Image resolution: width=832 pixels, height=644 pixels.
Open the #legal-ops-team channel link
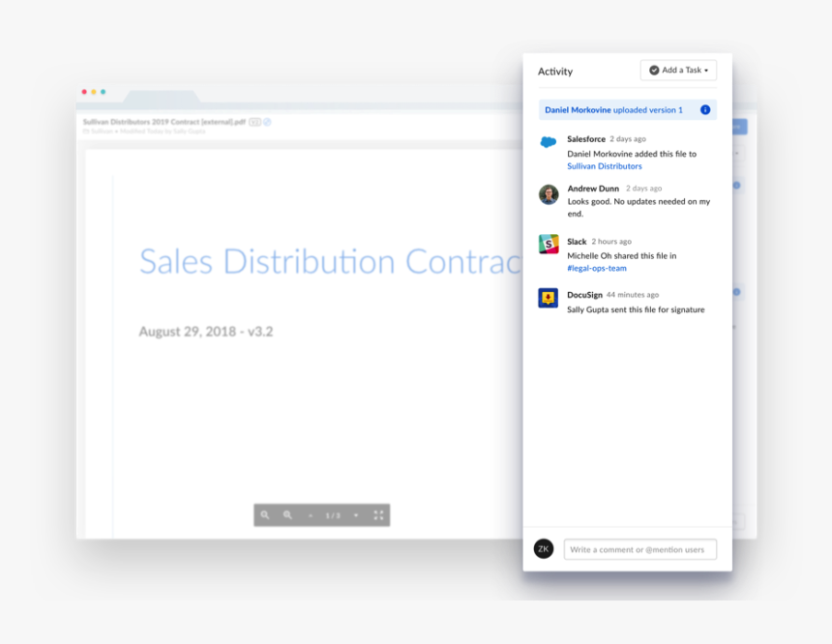pos(597,268)
